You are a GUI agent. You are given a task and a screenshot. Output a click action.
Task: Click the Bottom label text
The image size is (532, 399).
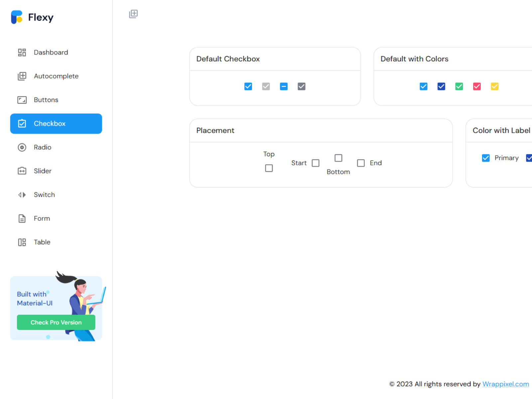(x=338, y=172)
